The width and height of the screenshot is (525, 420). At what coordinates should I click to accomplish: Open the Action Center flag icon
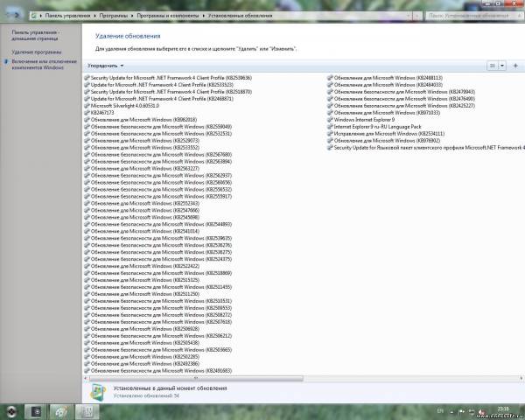tap(461, 411)
